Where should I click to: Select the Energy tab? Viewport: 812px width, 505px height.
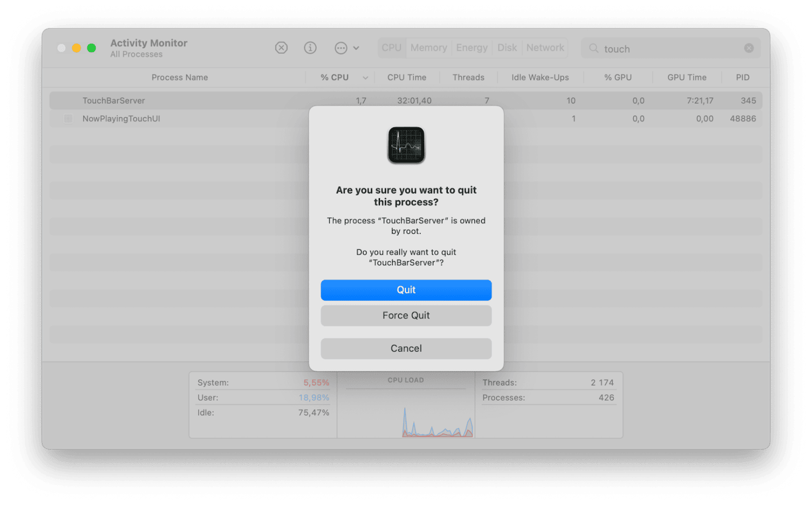(471, 47)
